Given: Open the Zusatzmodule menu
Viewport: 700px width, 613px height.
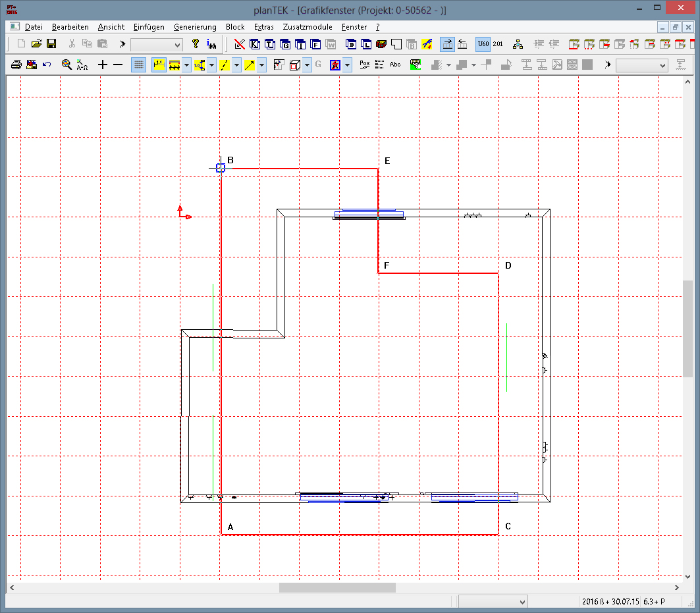Looking at the screenshot, I should (x=308, y=27).
